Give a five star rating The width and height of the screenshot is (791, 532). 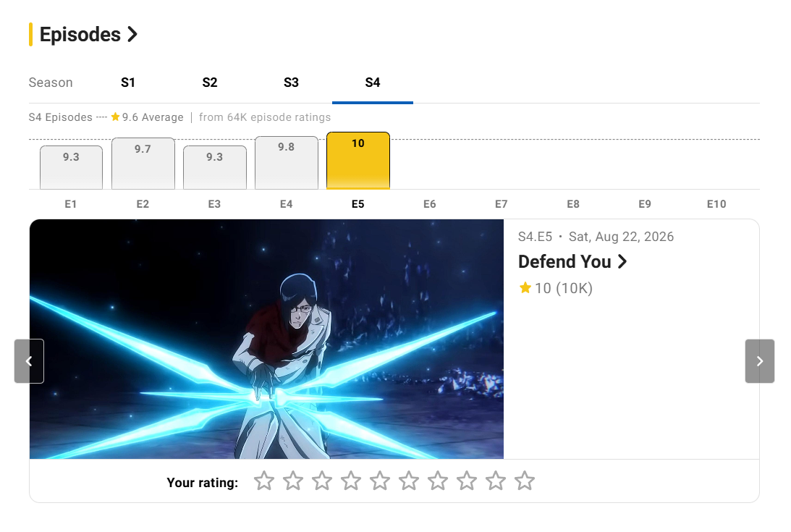(x=380, y=481)
